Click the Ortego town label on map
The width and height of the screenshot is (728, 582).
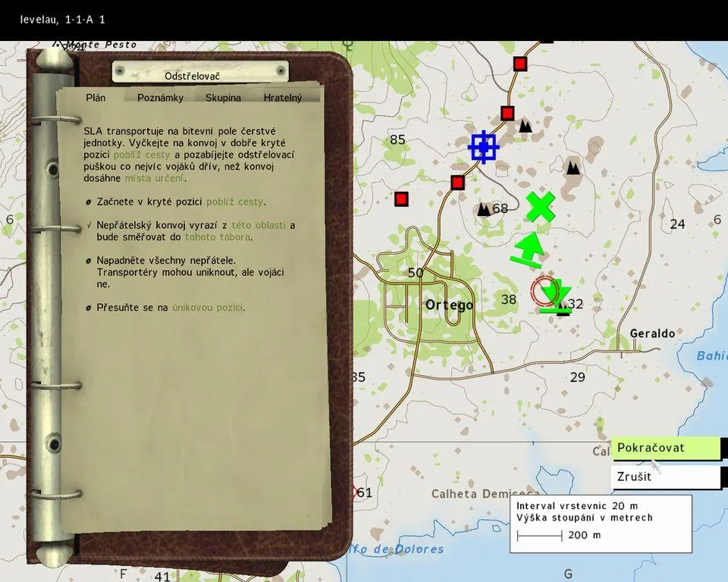pyautogui.click(x=449, y=305)
